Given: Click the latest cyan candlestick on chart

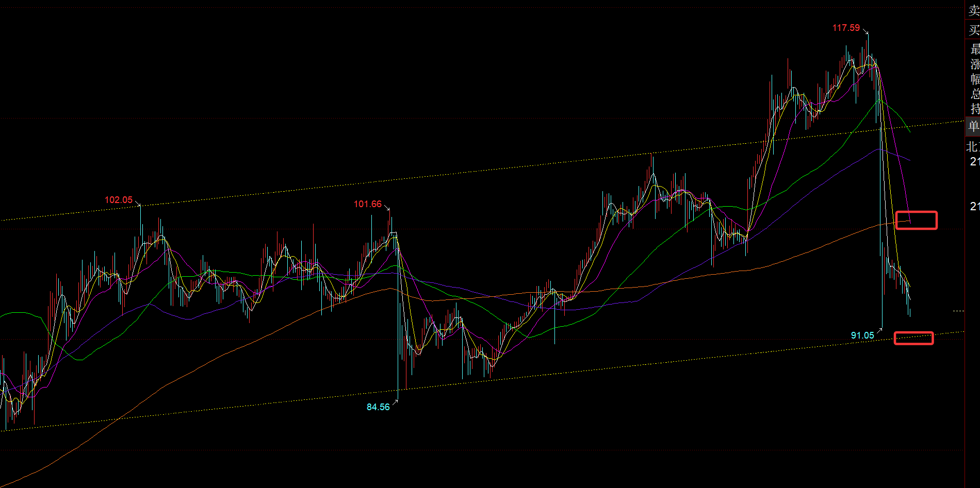Looking at the screenshot, I should pyautogui.click(x=910, y=309).
